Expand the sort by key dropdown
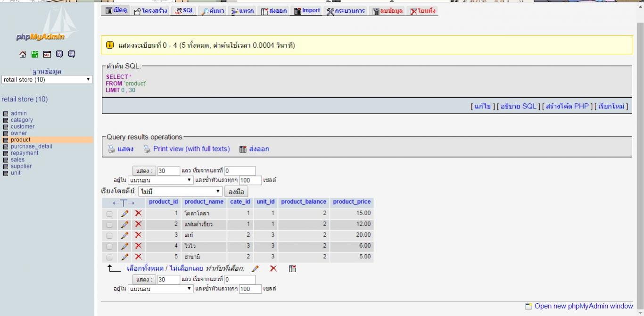 point(181,191)
